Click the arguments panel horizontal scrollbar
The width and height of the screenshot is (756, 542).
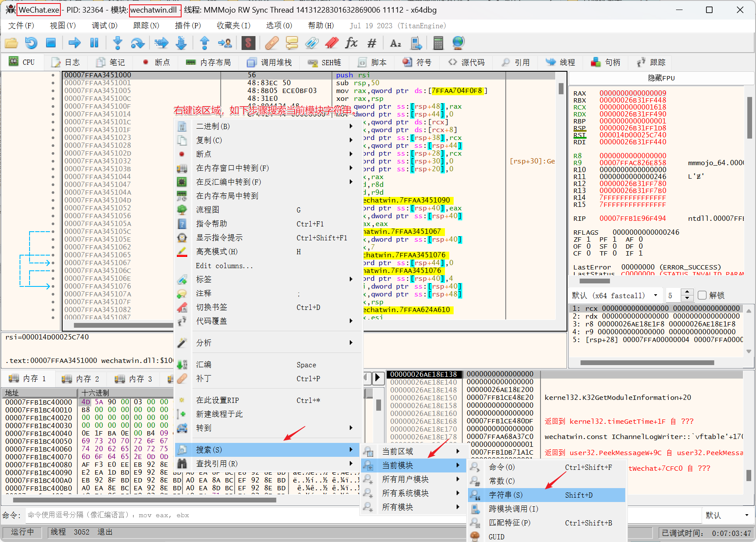click(x=647, y=362)
